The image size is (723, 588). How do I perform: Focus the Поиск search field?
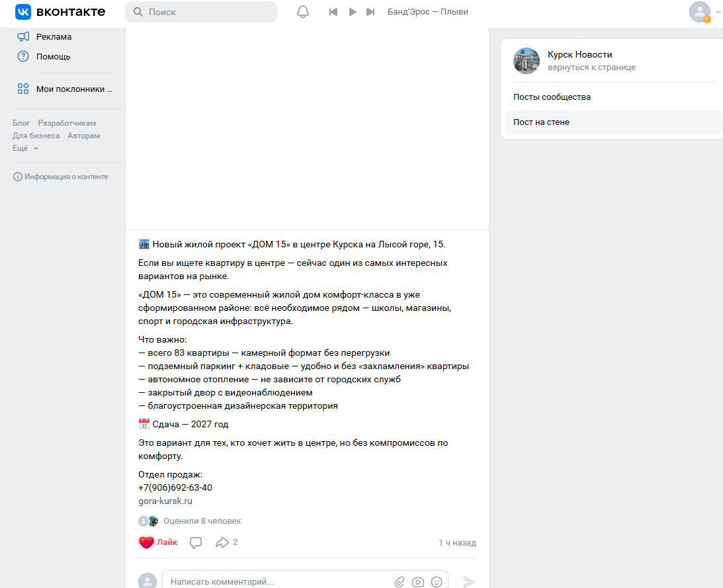[x=205, y=12]
